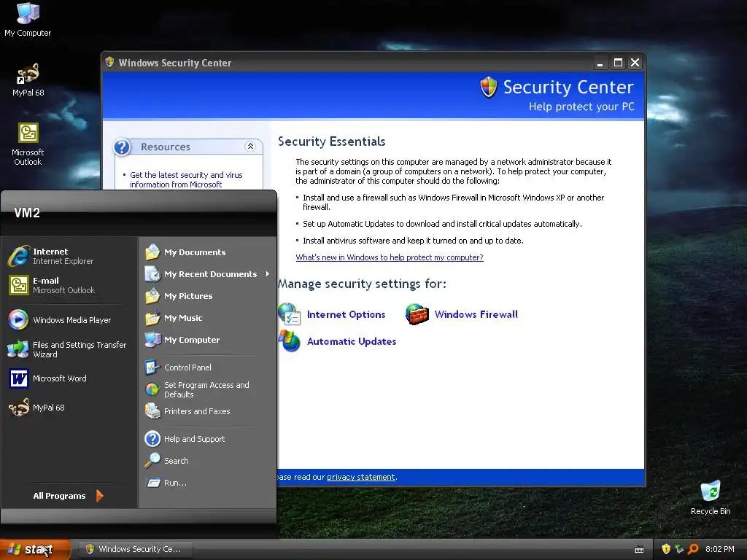Open the privacy statement link
The image size is (747, 560).
[361, 477]
